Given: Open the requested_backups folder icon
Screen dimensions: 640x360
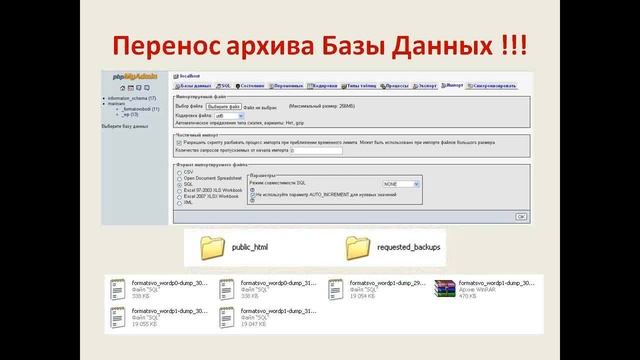Looking at the screenshot, I should 358,248.
